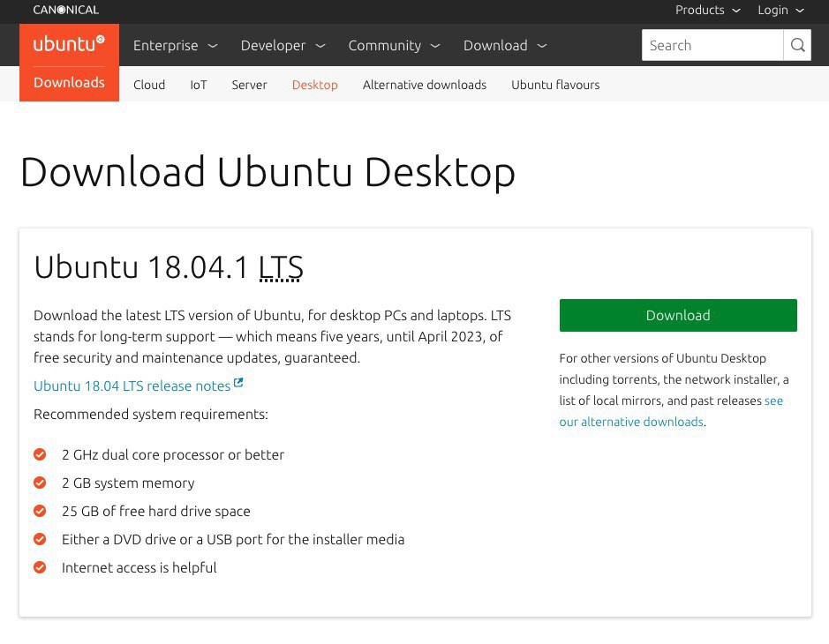Follow the 'see our alternative downloads' link
The width and height of the screenshot is (829, 644).
point(631,422)
